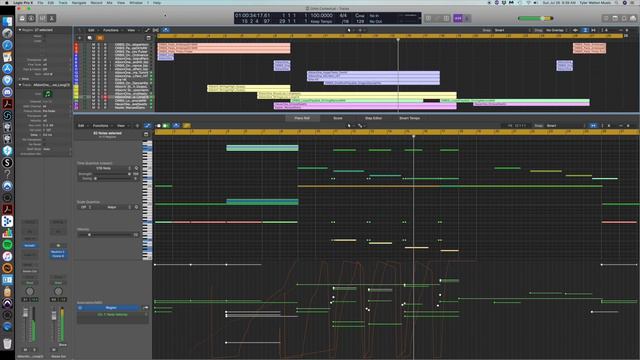
Task: Open the Smart Controls button in control bar
Action: click(42, 18)
